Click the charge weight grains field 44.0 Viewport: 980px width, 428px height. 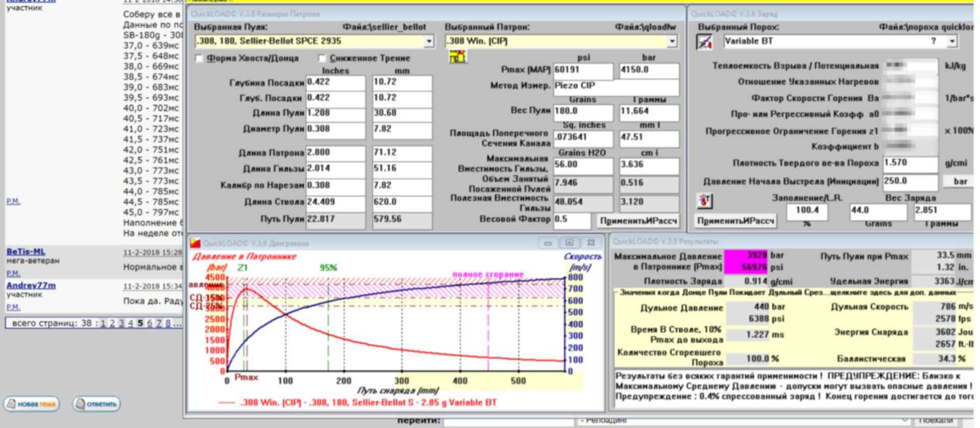(x=878, y=211)
